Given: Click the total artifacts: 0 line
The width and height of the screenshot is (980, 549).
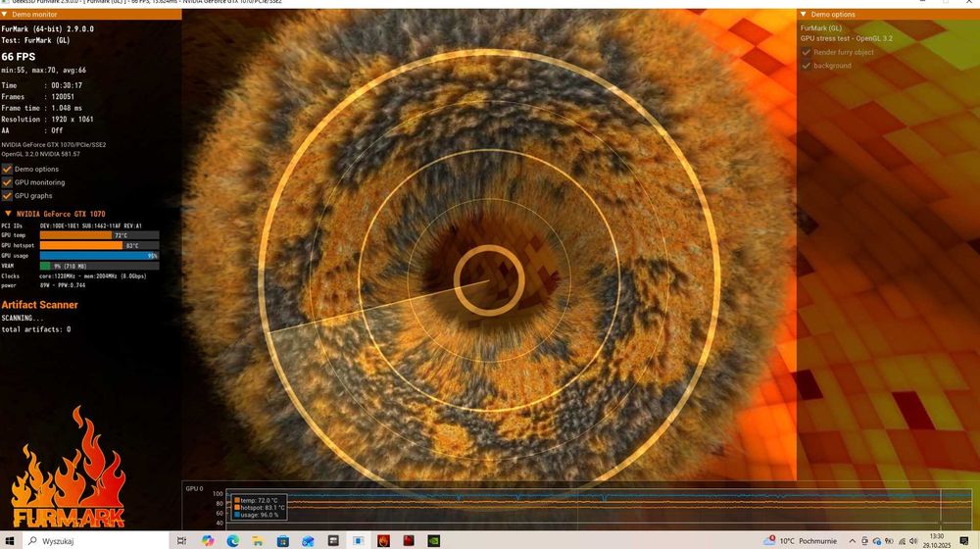Looking at the screenshot, I should (x=36, y=328).
